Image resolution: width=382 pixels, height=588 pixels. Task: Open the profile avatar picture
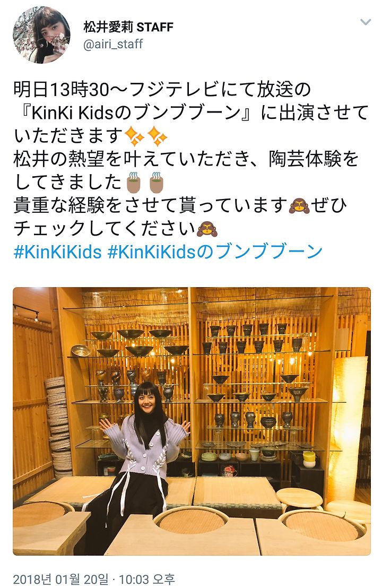click(41, 34)
